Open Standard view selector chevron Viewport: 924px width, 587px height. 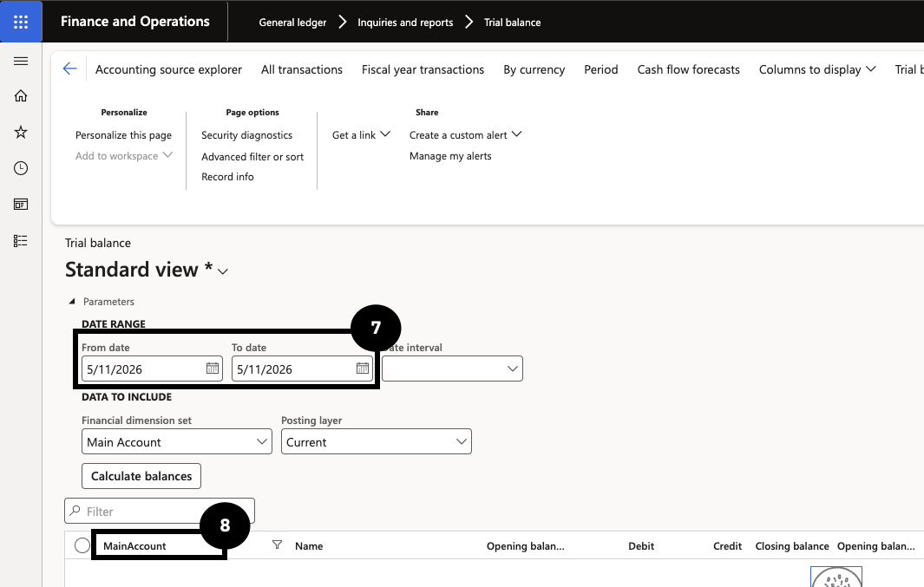[223, 271]
